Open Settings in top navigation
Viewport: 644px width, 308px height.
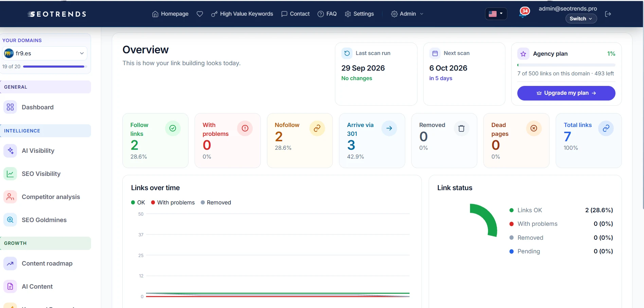click(359, 14)
